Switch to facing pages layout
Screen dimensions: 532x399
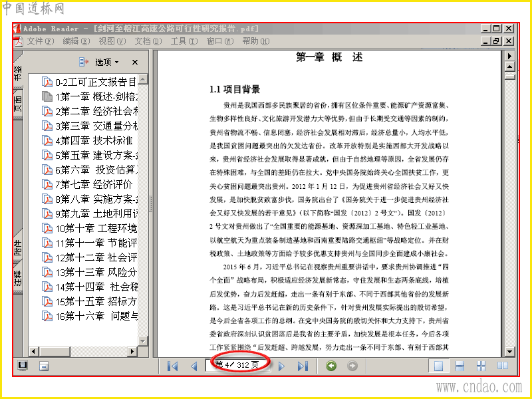pos(503,366)
